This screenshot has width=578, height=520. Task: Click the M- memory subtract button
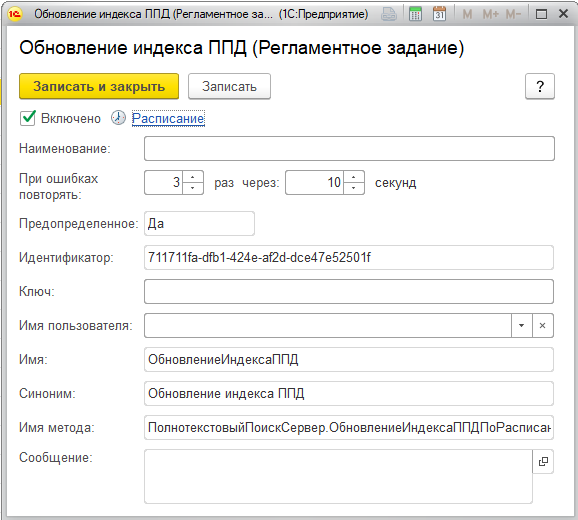tap(513, 14)
